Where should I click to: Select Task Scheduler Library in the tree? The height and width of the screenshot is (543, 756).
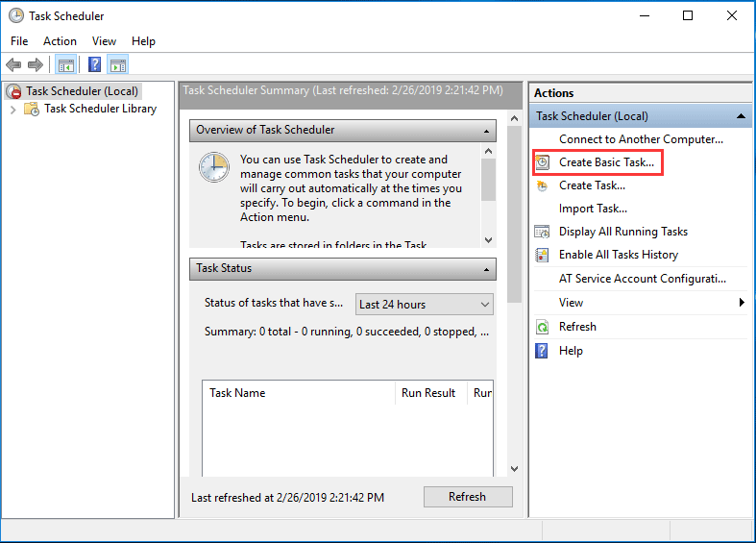point(100,109)
